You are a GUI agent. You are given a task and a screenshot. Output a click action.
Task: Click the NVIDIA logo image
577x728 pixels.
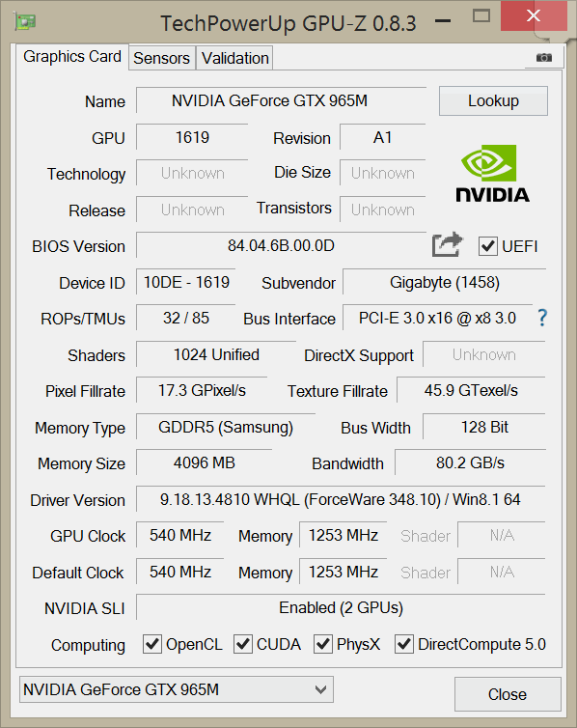(493, 174)
